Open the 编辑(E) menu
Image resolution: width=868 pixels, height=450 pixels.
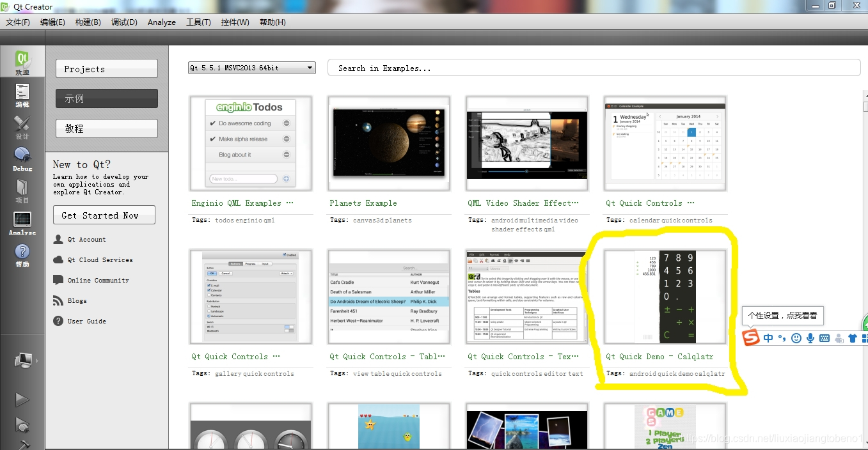52,22
